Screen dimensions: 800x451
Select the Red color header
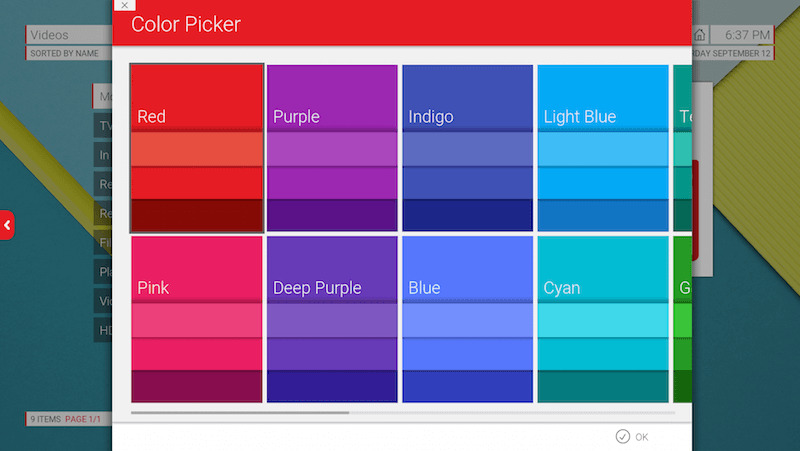click(x=197, y=97)
